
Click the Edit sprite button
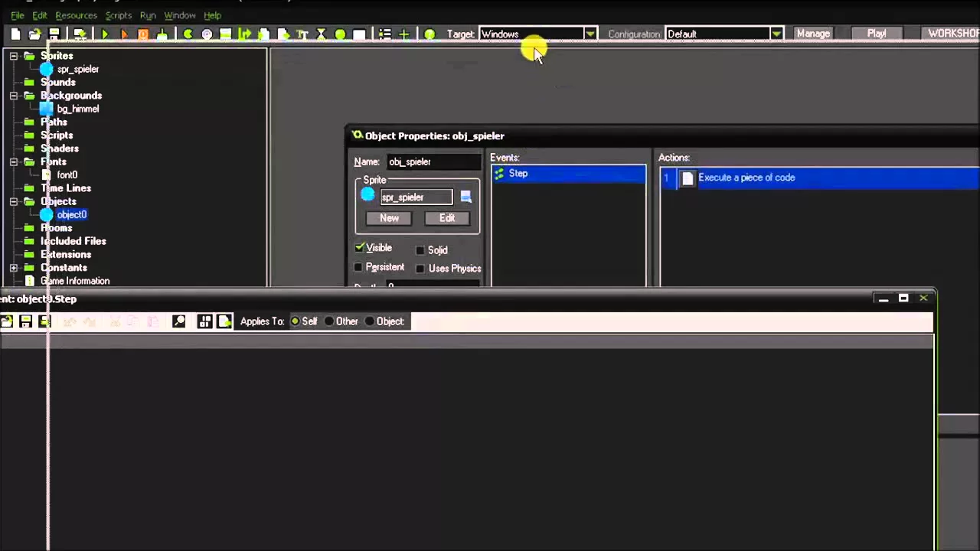[x=447, y=218]
